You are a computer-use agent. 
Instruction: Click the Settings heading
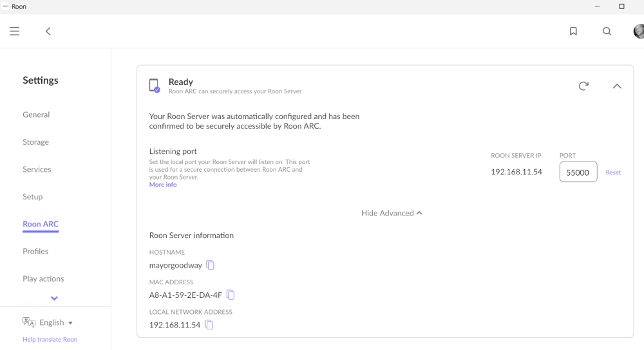40,80
